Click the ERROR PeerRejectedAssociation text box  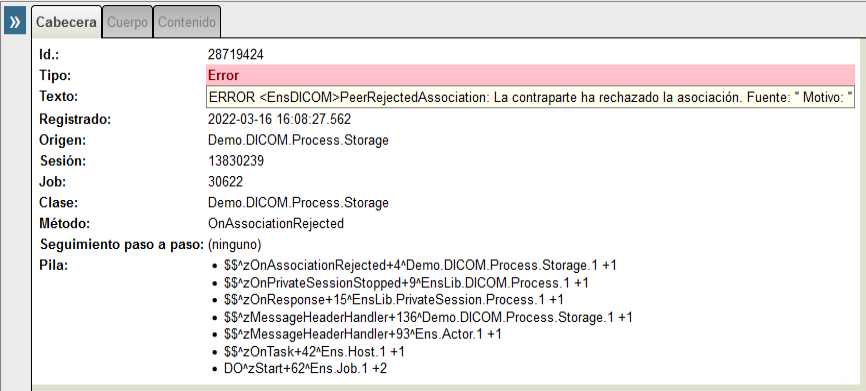point(531,97)
